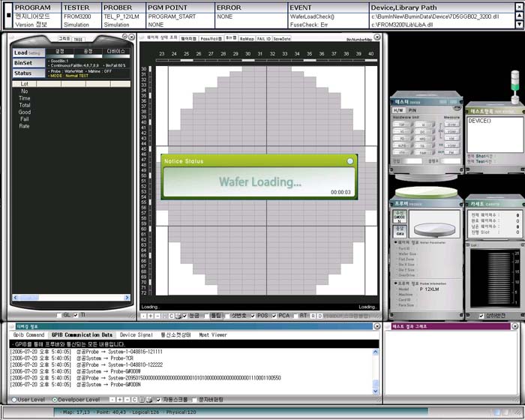525x420 pixels.
Task: Toggle the TI checkbox
Action: pos(76,315)
